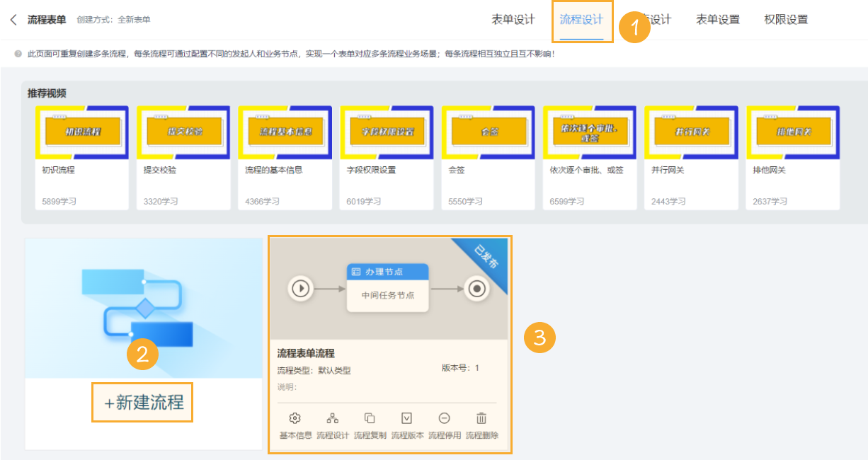
Task: Switch to the 表单设置 tab
Action: coord(717,19)
